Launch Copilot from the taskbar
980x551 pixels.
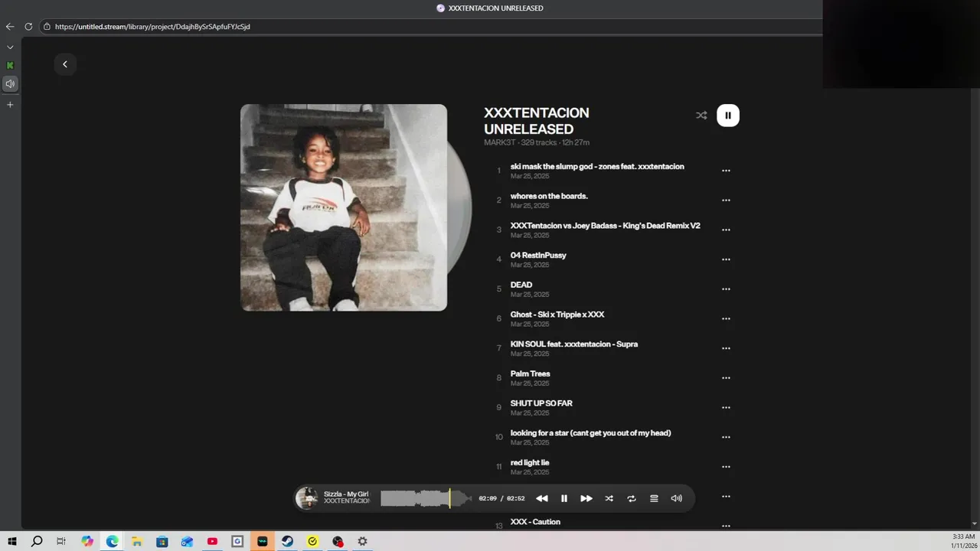click(x=87, y=541)
